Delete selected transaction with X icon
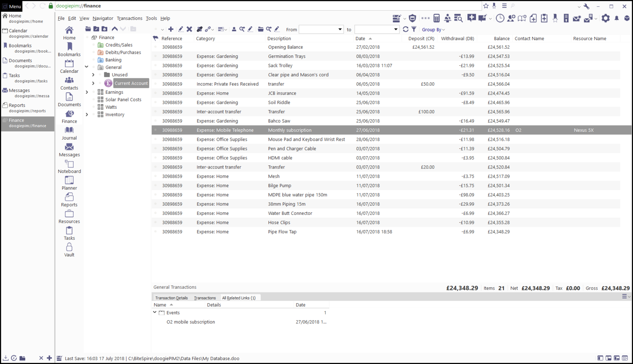This screenshot has width=633, height=364. click(189, 29)
